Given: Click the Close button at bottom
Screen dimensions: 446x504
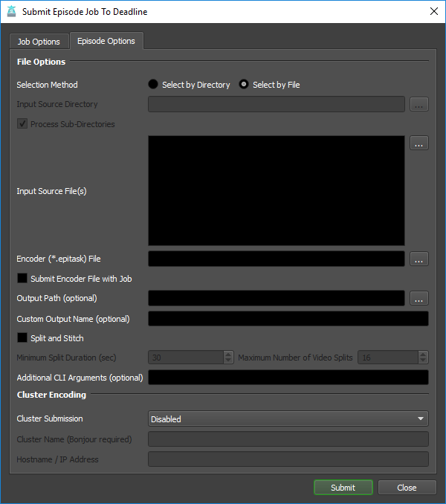Looking at the screenshot, I should coord(407,488).
